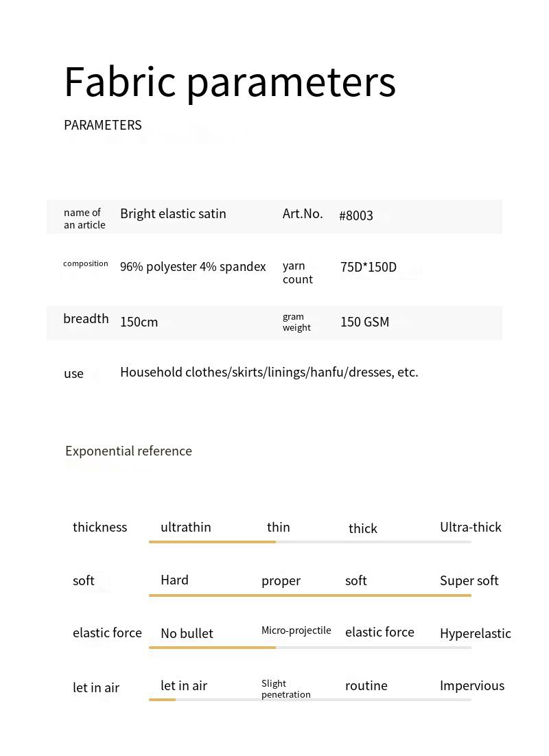The image size is (549, 756).
Task: Choose the "ultrathin" thickness label
Action: coord(185,527)
